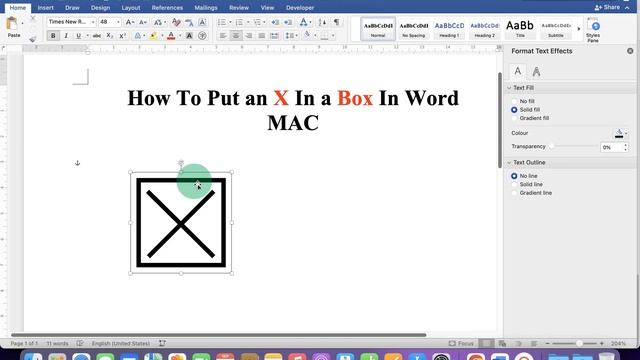Apply the Normal style
The image size is (640, 360).
pyautogui.click(x=378, y=29)
